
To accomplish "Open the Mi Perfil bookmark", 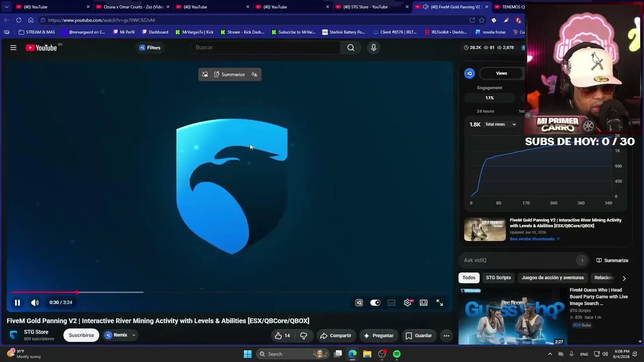I will (x=124, y=32).
